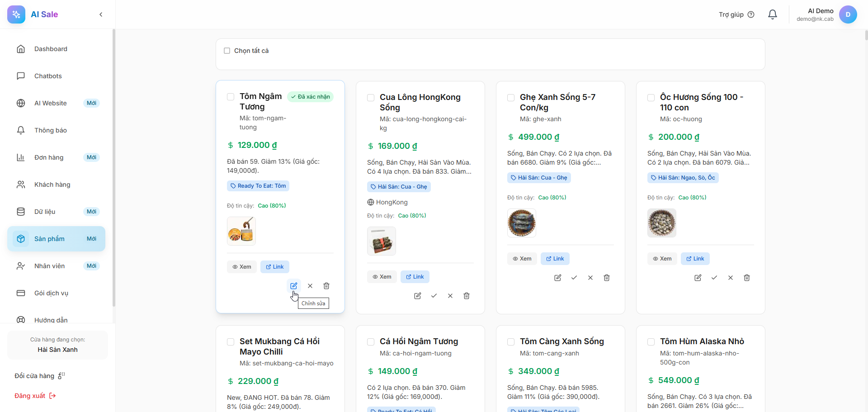
Task: Select the Tôm Ngâm Tương checkbox
Action: tap(231, 97)
